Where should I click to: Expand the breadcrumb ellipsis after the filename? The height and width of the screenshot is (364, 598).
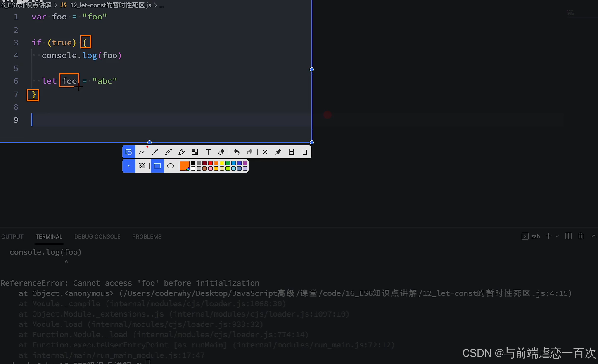pos(161,5)
